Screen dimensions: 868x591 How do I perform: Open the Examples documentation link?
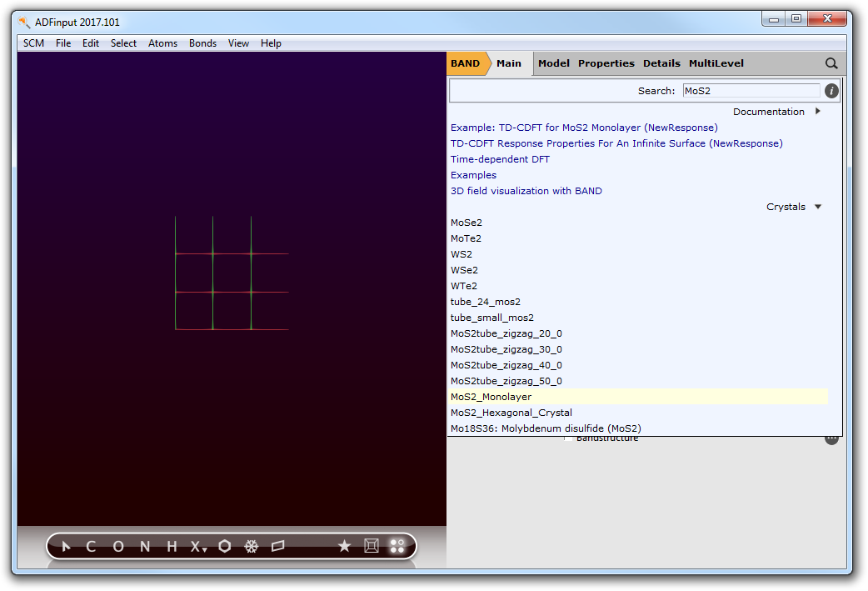tap(473, 175)
